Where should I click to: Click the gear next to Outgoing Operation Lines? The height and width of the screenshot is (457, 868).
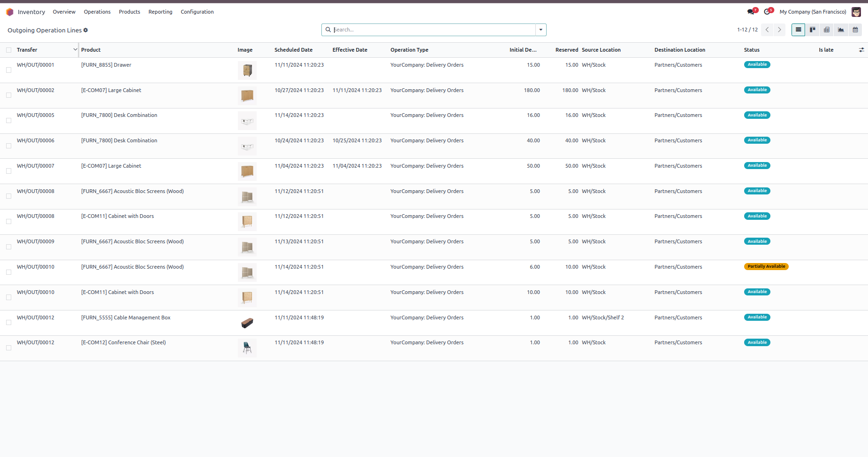(x=86, y=30)
